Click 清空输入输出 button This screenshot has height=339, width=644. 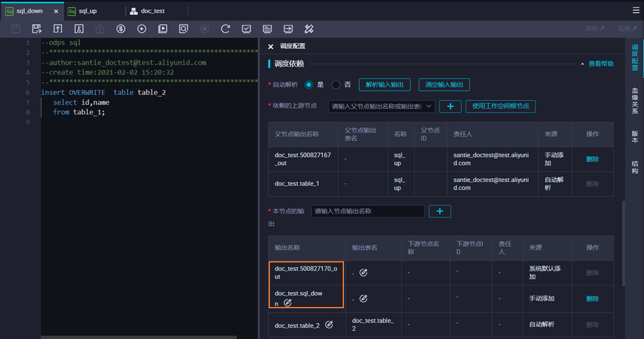pos(444,85)
